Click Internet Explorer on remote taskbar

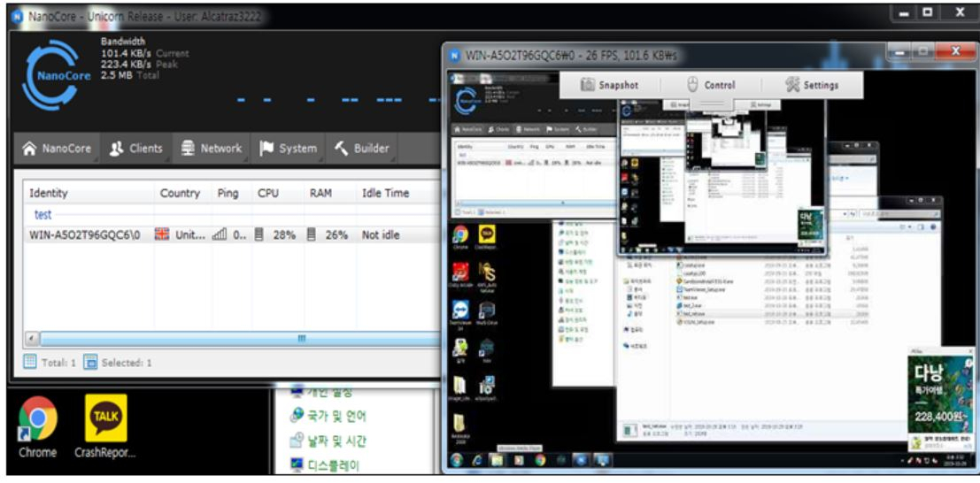click(x=477, y=461)
